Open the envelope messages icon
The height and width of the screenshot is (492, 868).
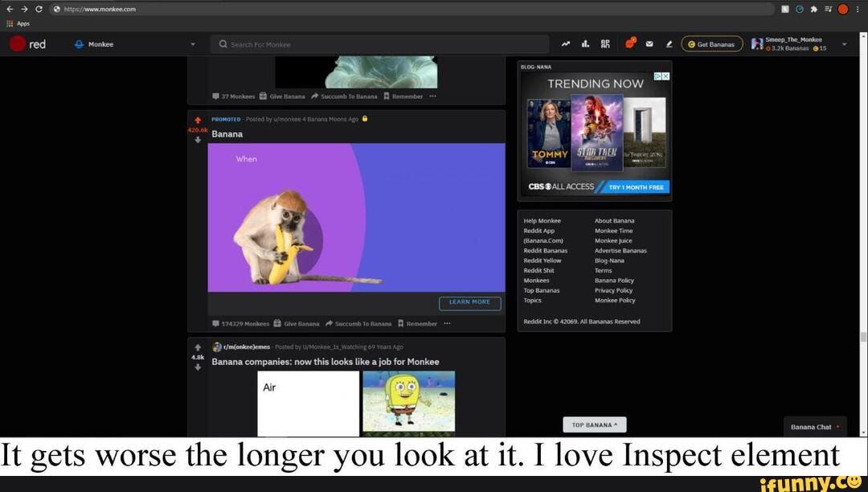pyautogui.click(x=649, y=44)
